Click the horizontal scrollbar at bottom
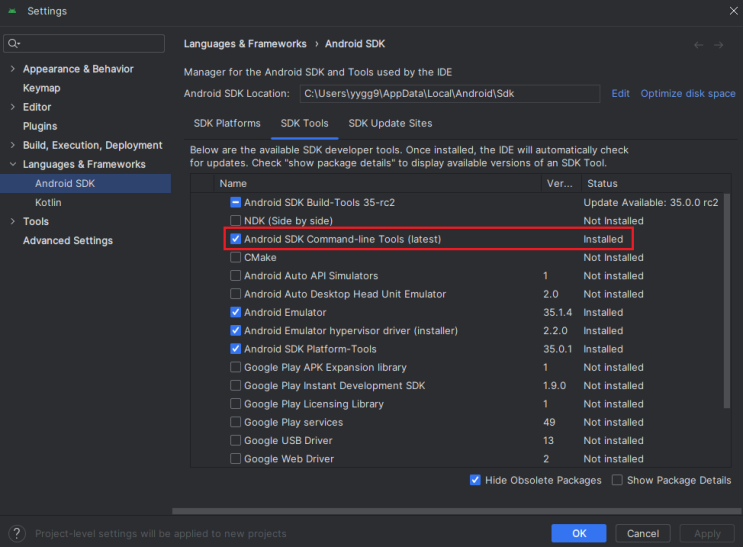The image size is (743, 547). (457, 511)
